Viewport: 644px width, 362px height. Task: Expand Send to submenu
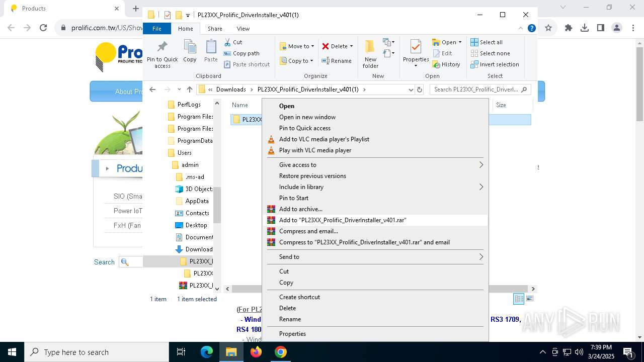click(375, 257)
